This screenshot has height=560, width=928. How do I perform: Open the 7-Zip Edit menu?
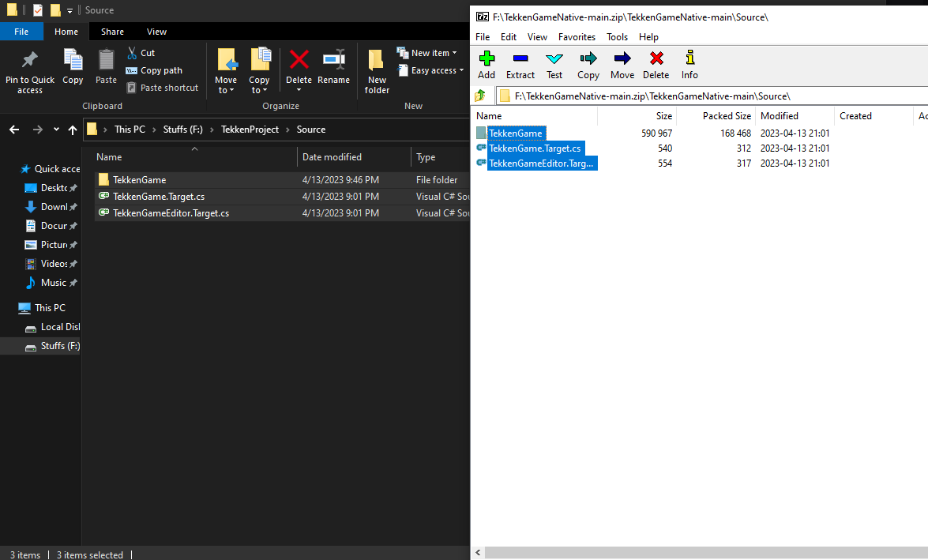509,36
